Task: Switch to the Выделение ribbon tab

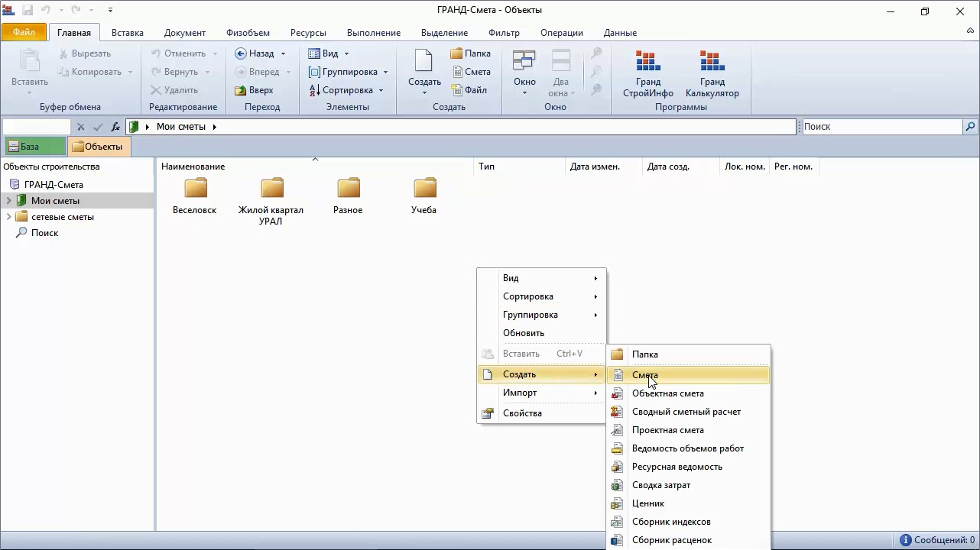Action: (x=444, y=33)
